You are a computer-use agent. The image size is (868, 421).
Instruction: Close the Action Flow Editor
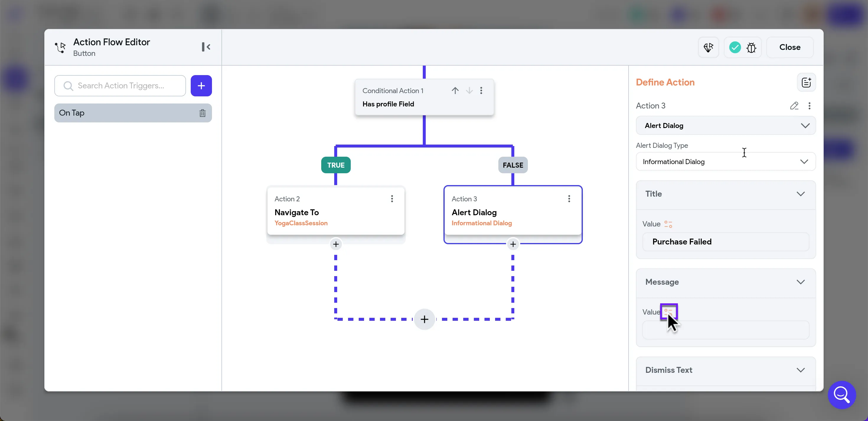[x=789, y=47]
